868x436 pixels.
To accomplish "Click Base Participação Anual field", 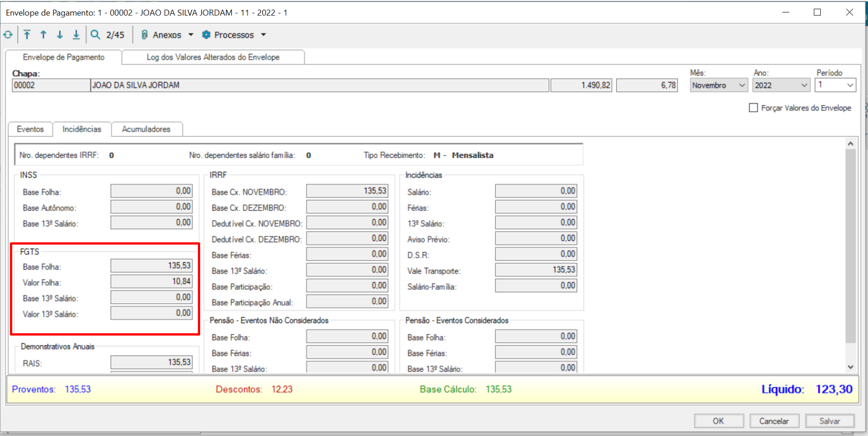I will (347, 302).
